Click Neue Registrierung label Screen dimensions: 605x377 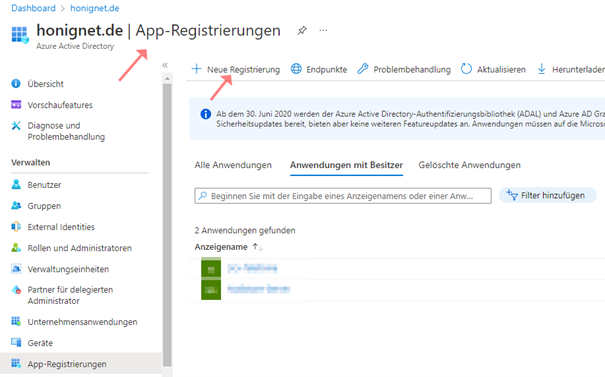coord(243,69)
